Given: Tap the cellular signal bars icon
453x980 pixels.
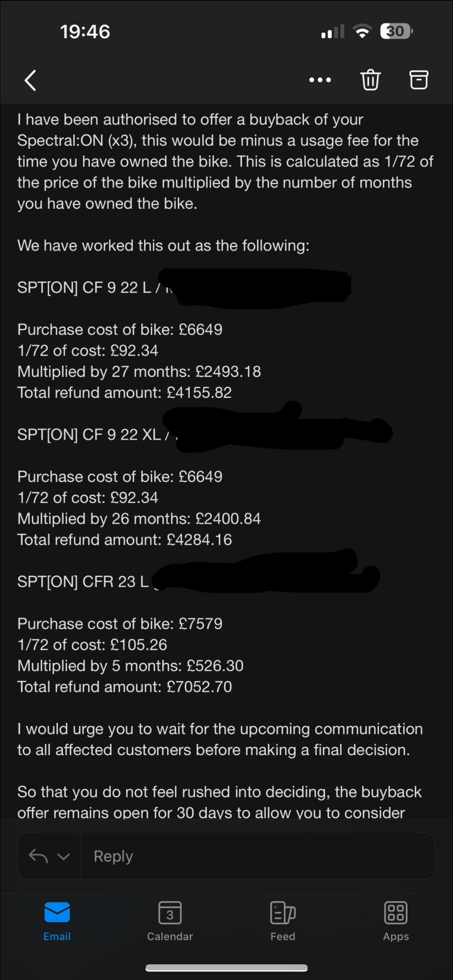Looking at the screenshot, I should 333,31.
